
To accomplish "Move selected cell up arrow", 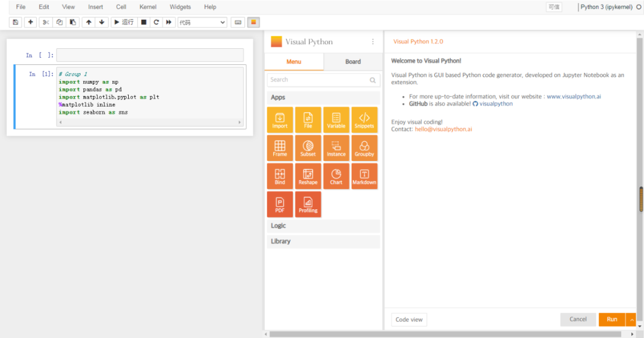I will coord(89,22).
